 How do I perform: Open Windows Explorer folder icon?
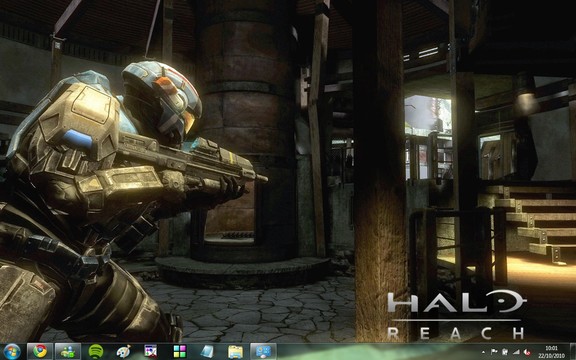tap(235, 352)
